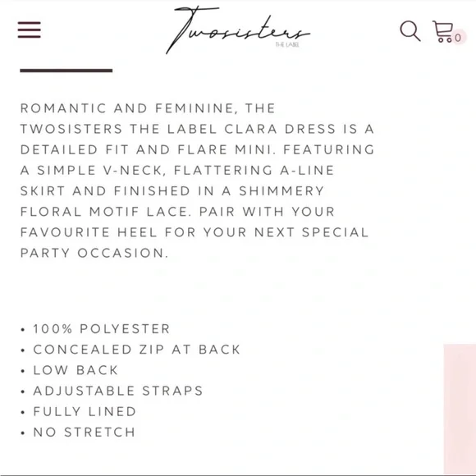Click the cart item count badge

458,38
